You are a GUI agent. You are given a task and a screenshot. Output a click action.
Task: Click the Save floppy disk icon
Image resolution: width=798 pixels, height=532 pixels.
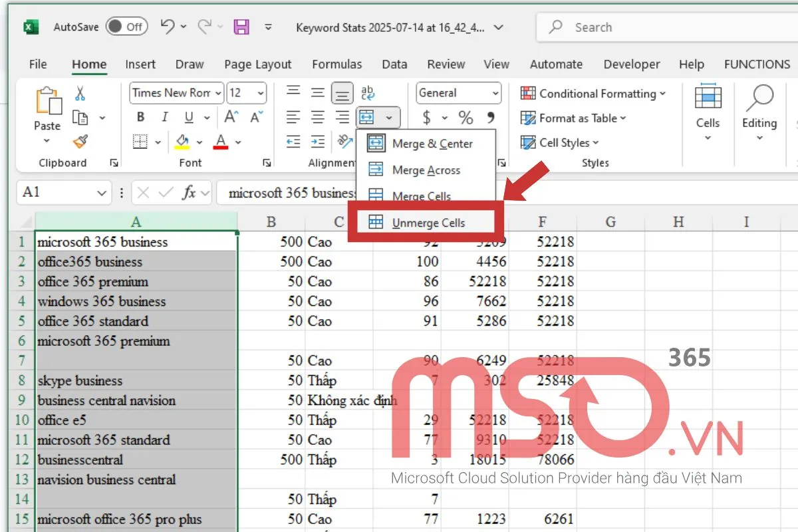coord(241,27)
